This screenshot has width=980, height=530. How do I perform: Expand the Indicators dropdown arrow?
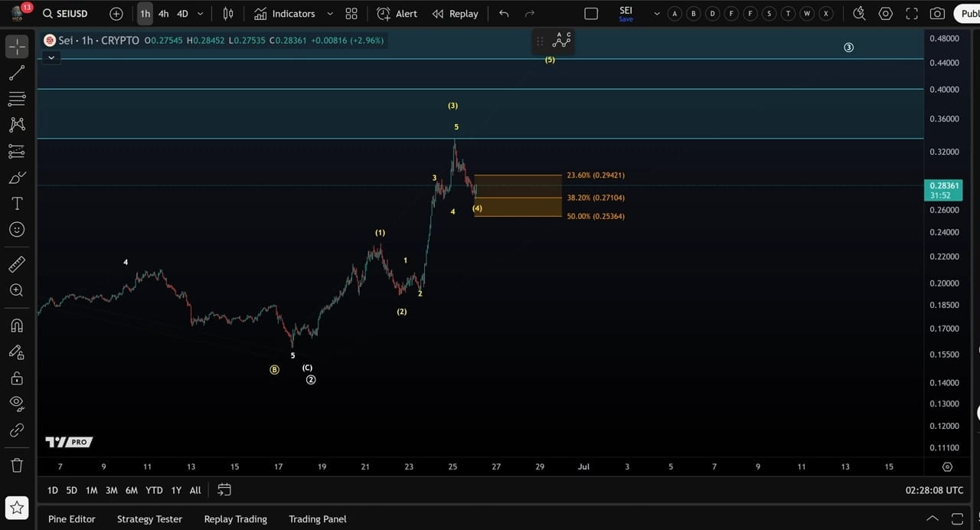[x=329, y=13]
